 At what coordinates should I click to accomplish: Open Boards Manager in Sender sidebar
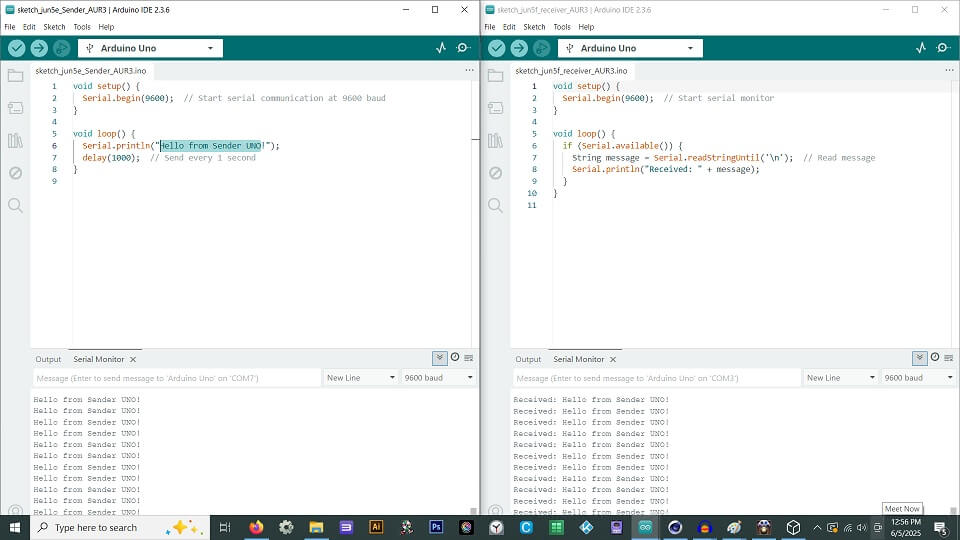[15, 108]
